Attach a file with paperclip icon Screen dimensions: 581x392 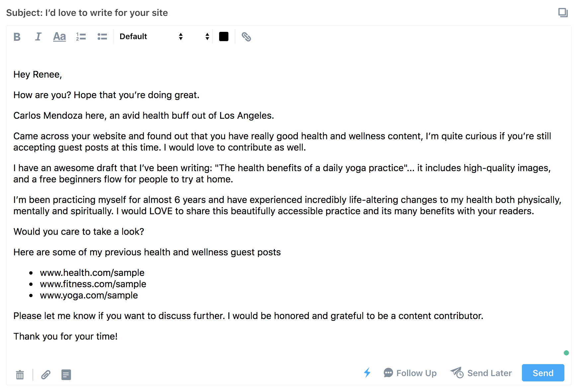(x=46, y=375)
